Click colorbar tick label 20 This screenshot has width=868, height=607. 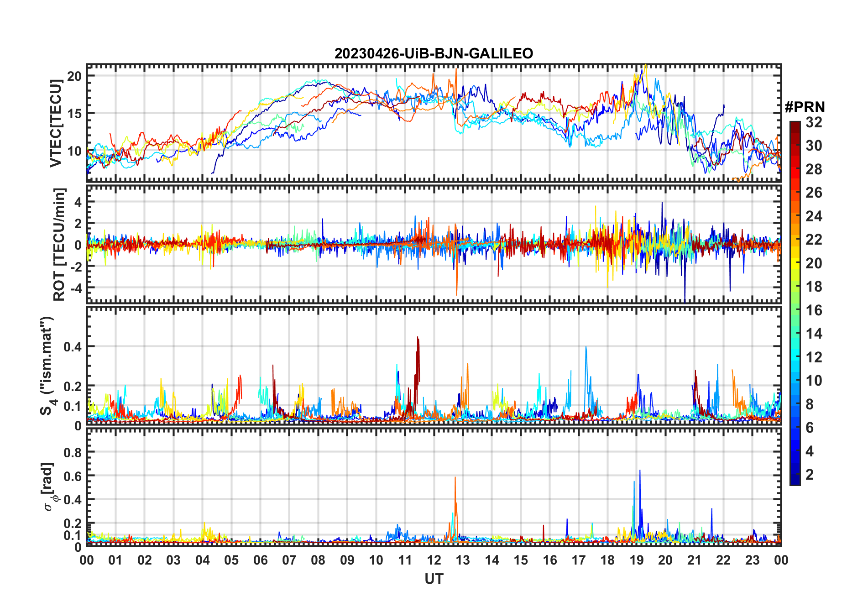coord(814,263)
